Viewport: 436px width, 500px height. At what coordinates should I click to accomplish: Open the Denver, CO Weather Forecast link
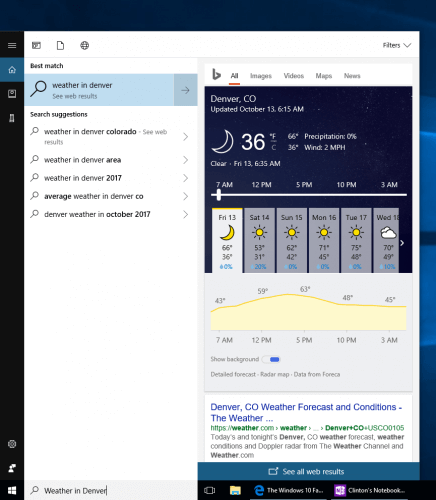coord(306,412)
